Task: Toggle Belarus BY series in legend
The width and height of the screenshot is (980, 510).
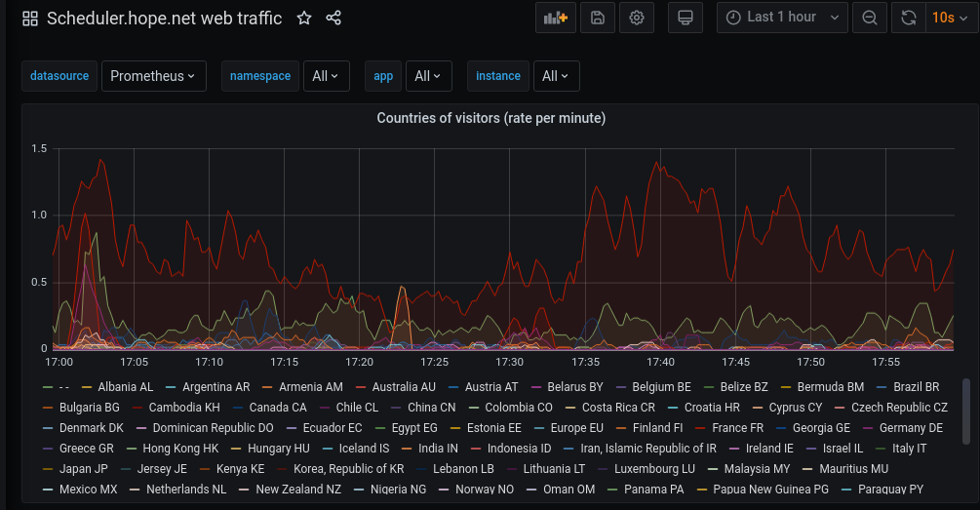Action: (575, 387)
